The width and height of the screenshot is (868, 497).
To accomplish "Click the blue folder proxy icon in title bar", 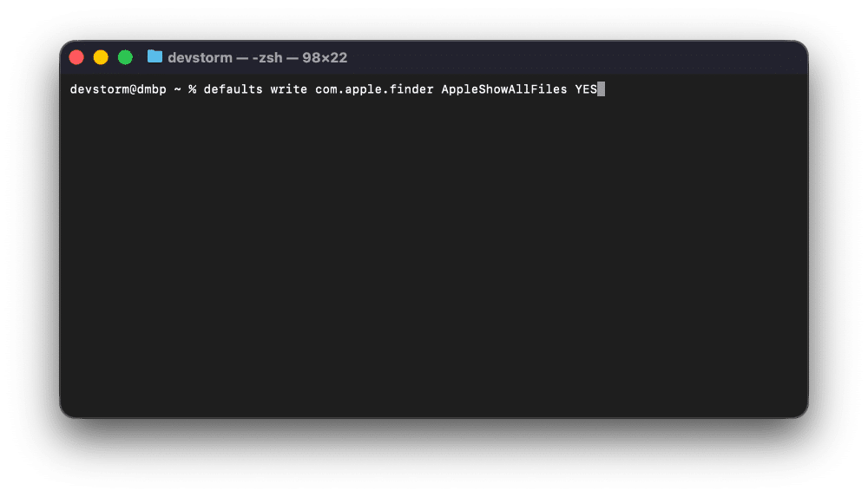I will click(x=155, y=57).
